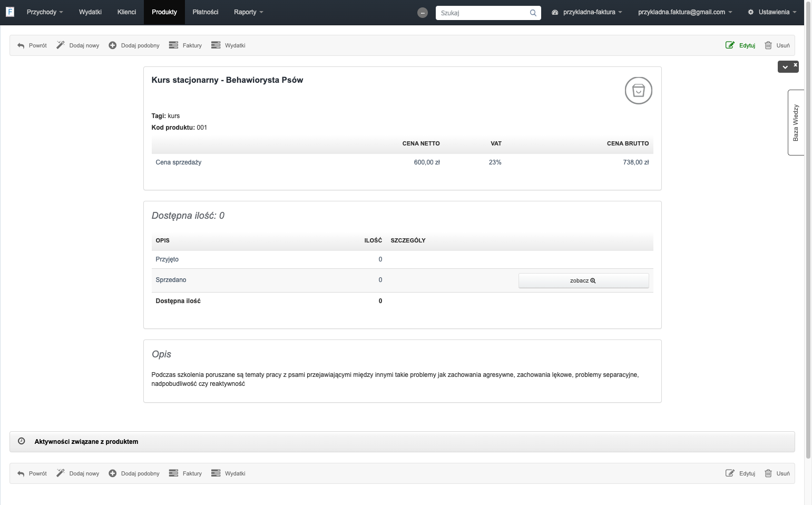The image size is (812, 505).
Task: Go to Klienci in the navigation bar
Action: click(126, 12)
